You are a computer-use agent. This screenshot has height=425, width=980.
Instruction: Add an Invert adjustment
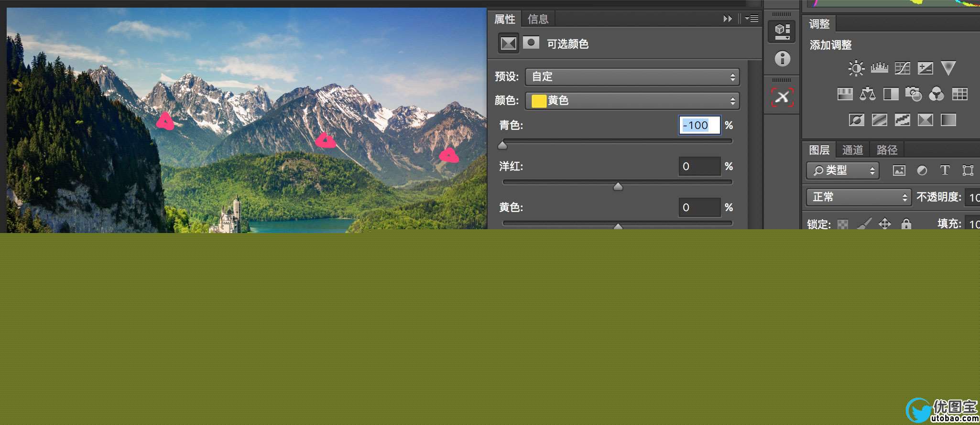point(856,119)
